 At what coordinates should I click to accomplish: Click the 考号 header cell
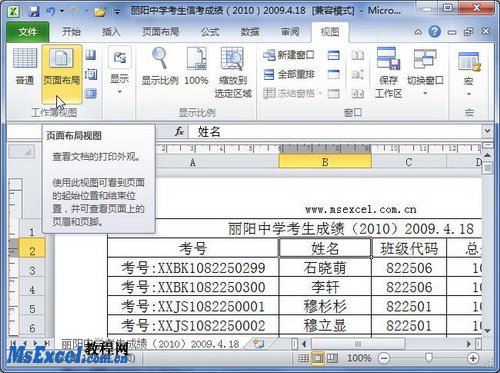[x=193, y=248]
